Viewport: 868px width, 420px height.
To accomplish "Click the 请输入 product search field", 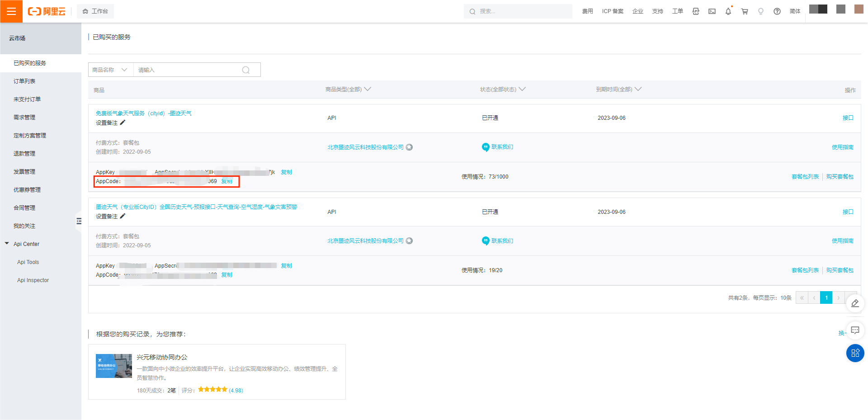I will [x=188, y=70].
